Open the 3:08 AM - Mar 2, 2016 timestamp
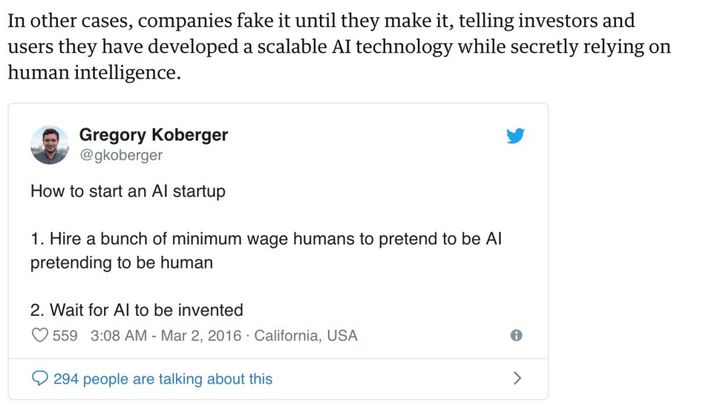The image size is (720, 411). tap(165, 335)
